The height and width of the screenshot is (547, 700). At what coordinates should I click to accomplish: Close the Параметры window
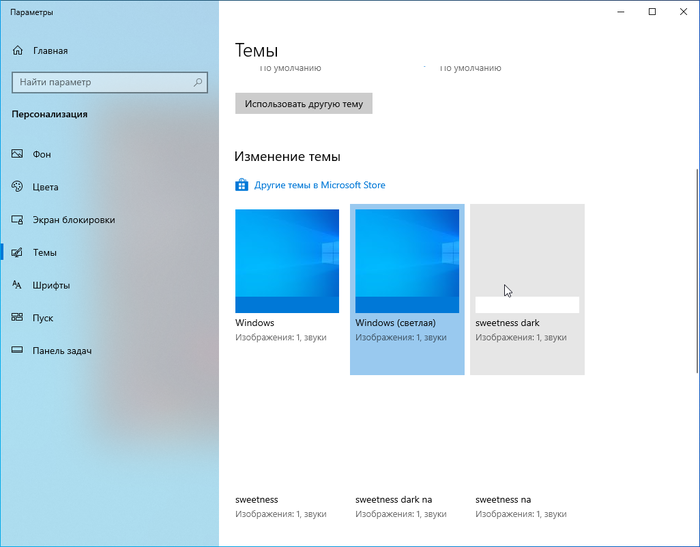(x=683, y=12)
